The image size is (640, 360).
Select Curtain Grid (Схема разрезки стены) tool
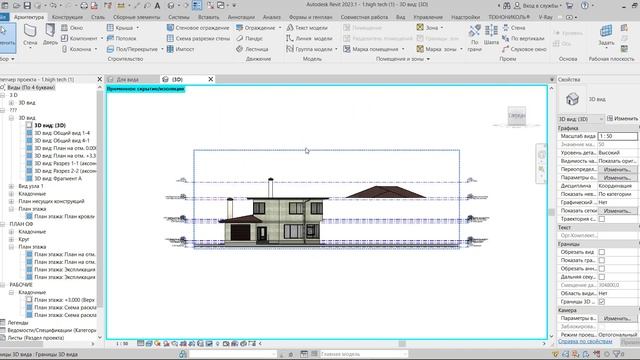click(x=198, y=38)
